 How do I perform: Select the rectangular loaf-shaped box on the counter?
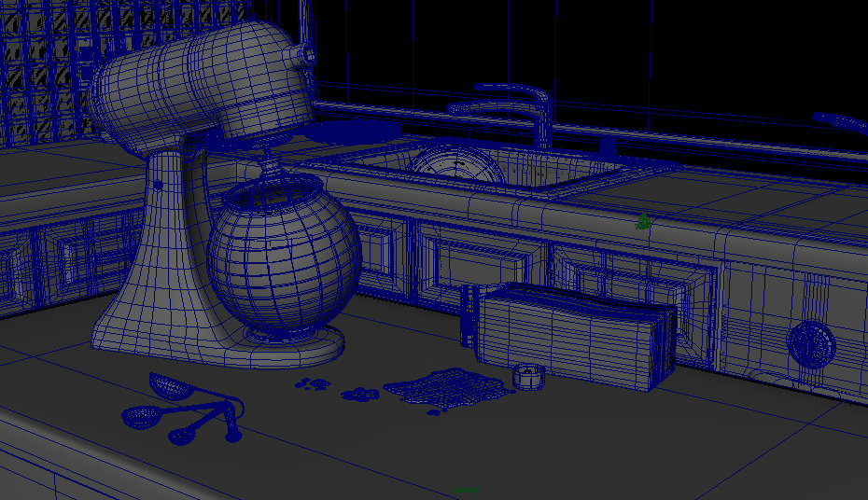(x=571, y=337)
